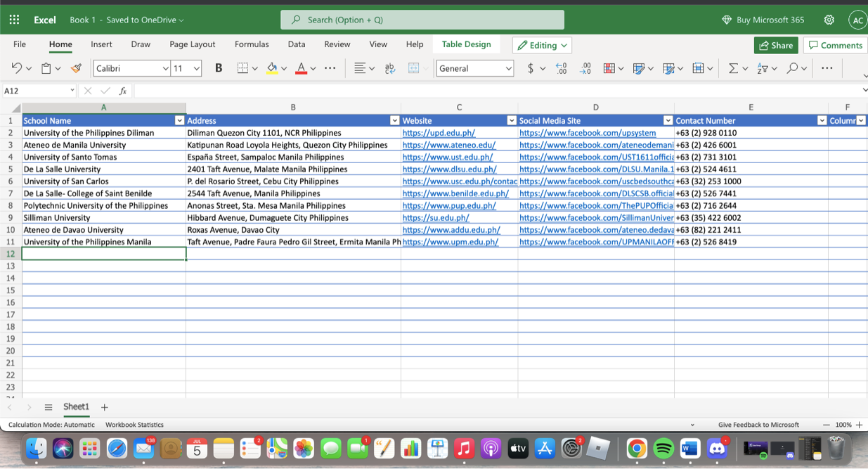Open the app launcher waffle icon
This screenshot has width=868, height=469.
14,20
